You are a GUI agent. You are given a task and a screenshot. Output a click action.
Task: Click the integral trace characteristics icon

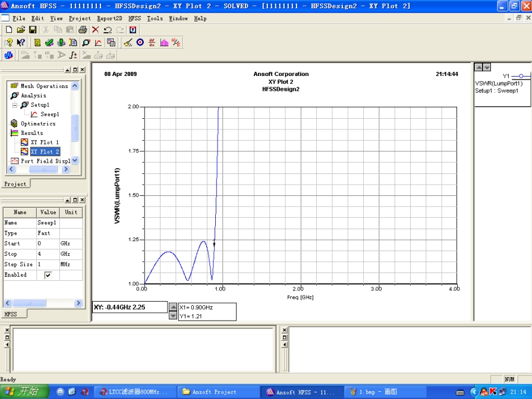click(x=73, y=55)
